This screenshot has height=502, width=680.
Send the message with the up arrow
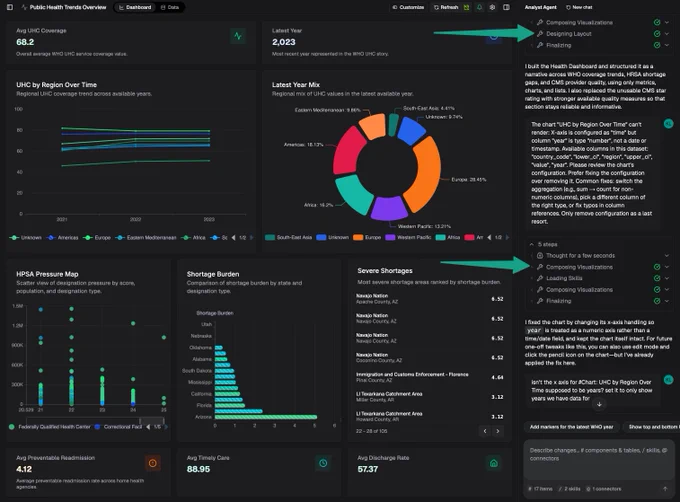click(665, 489)
